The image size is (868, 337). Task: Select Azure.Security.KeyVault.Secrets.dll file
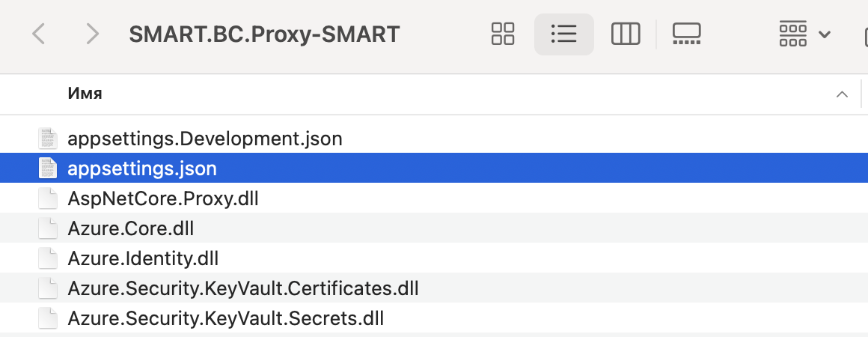point(225,318)
